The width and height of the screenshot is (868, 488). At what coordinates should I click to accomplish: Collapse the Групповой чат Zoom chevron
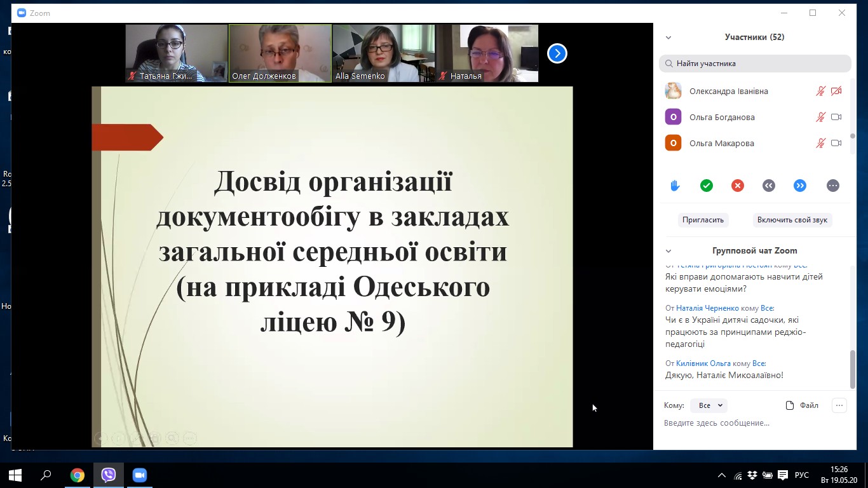click(668, 251)
